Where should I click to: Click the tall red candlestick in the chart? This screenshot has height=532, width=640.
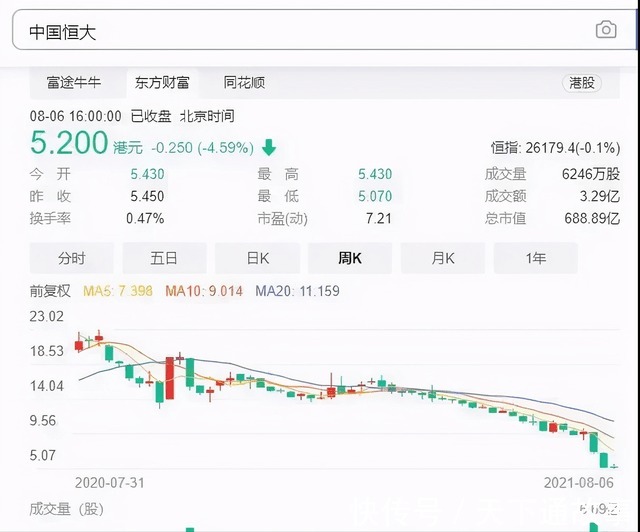click(169, 378)
